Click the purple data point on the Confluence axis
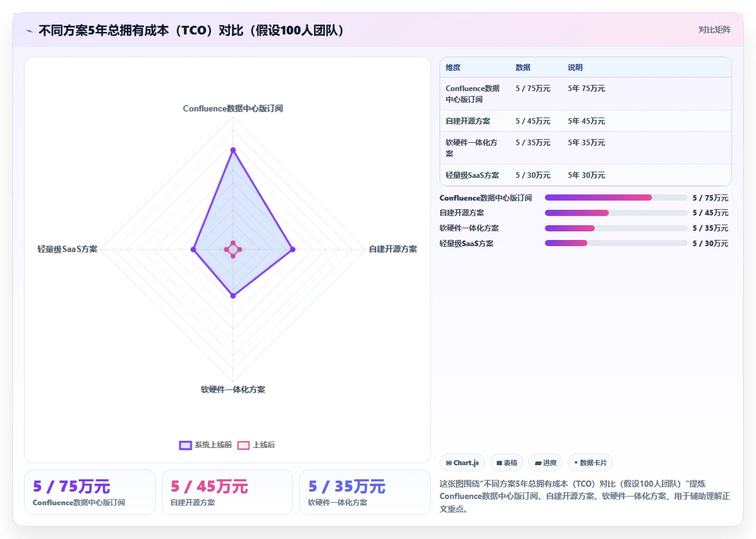The height and width of the screenshot is (539, 756). (x=233, y=150)
